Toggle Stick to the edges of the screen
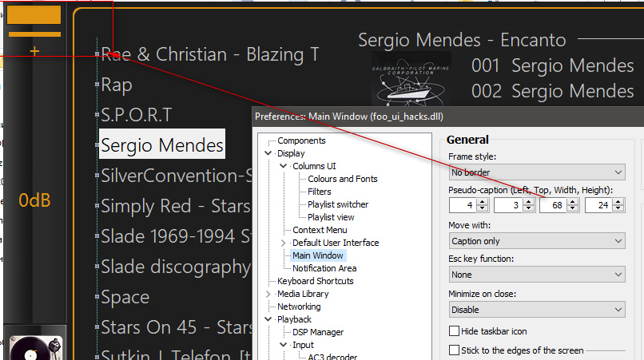The image size is (644, 360). [x=455, y=350]
